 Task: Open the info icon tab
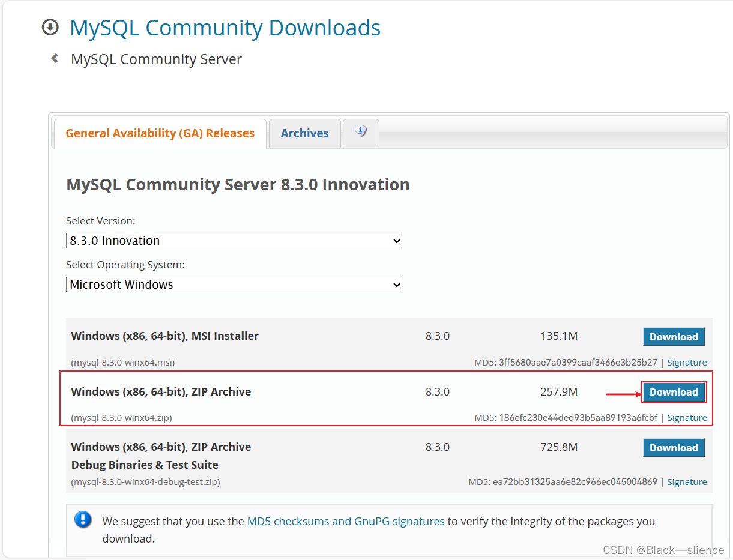pyautogui.click(x=361, y=133)
